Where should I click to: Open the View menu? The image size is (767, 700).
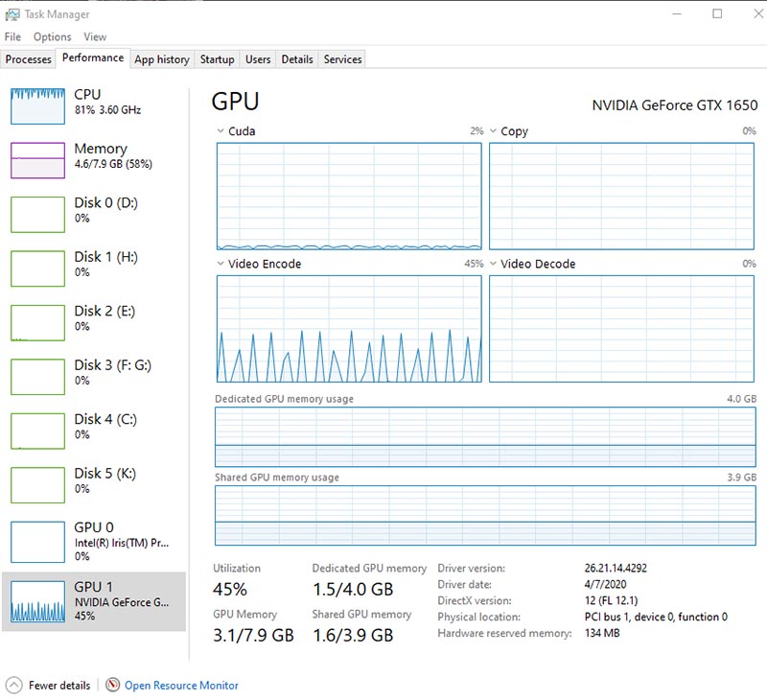(x=95, y=36)
